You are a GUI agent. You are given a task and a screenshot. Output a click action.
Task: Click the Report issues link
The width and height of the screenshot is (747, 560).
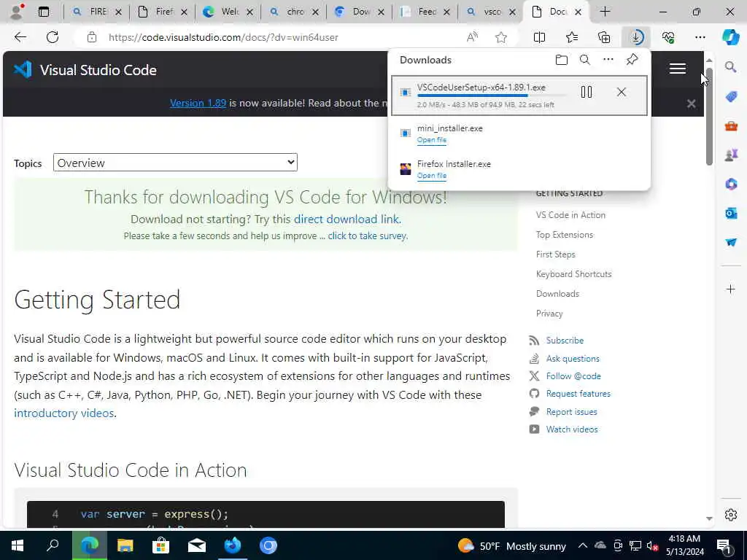(571, 412)
